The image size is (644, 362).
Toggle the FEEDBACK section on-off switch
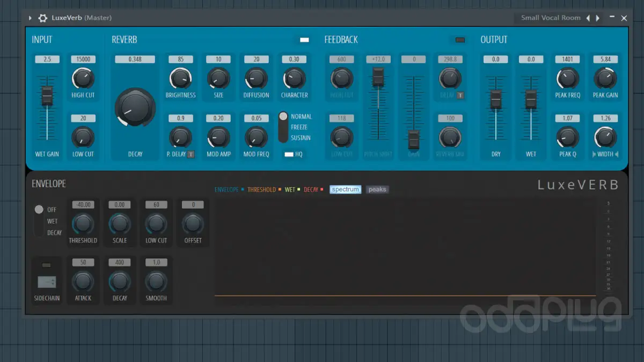(x=460, y=40)
